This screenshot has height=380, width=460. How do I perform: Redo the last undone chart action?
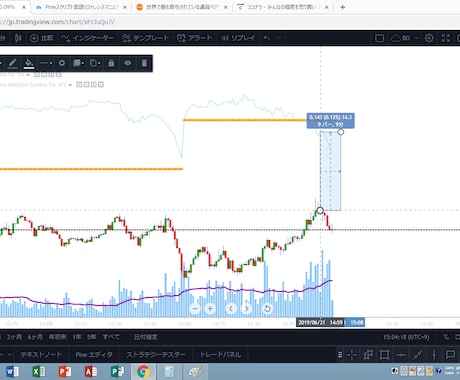click(279, 38)
